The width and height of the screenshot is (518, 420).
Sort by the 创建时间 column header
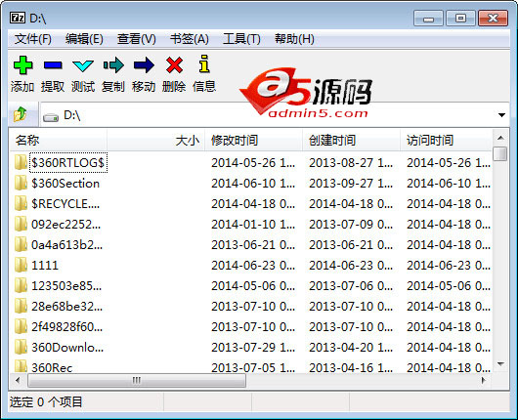351,141
